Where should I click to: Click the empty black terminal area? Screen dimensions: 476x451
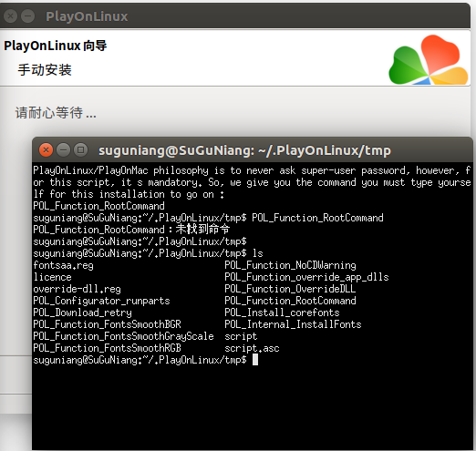click(x=253, y=407)
